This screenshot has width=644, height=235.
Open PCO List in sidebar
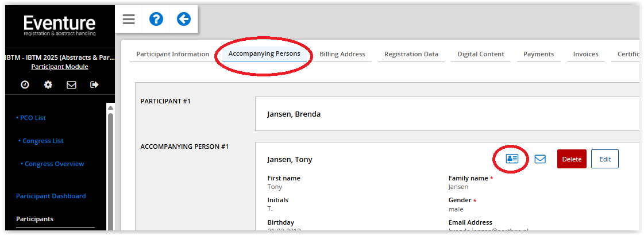pyautogui.click(x=32, y=118)
